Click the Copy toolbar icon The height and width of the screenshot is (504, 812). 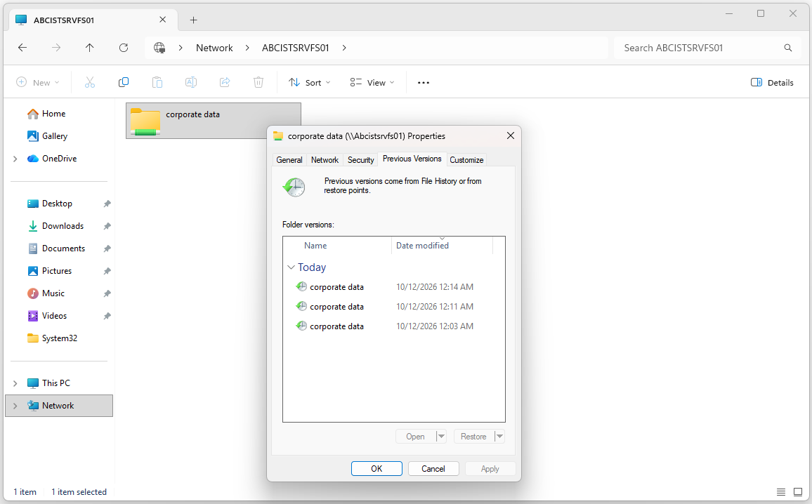pyautogui.click(x=123, y=82)
